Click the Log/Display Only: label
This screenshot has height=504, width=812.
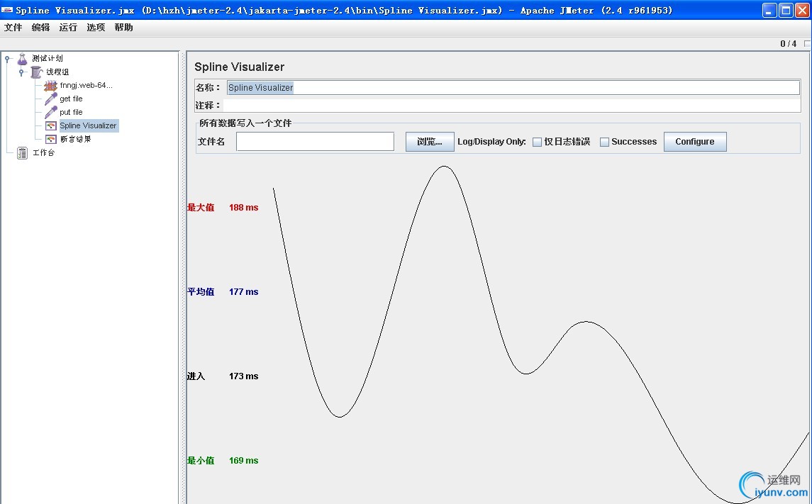click(491, 142)
